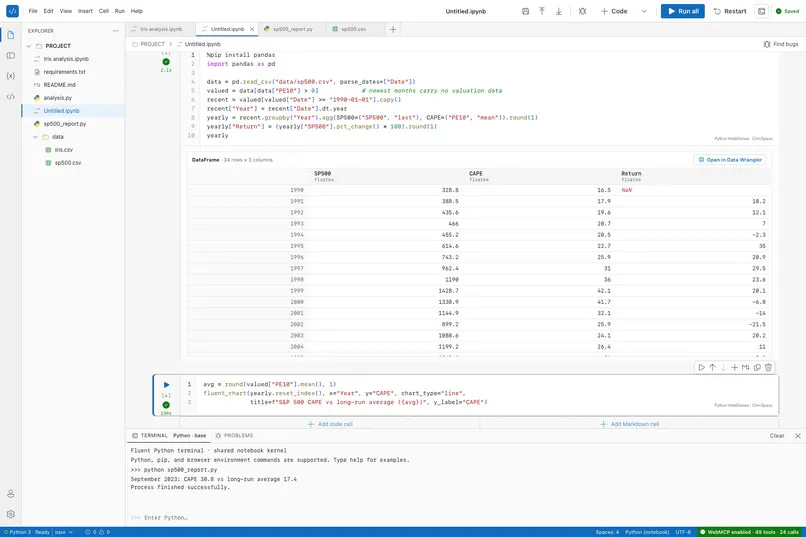This screenshot has height=537, width=806.
Task: Click the bug icon in top toolbar
Action: click(582, 11)
